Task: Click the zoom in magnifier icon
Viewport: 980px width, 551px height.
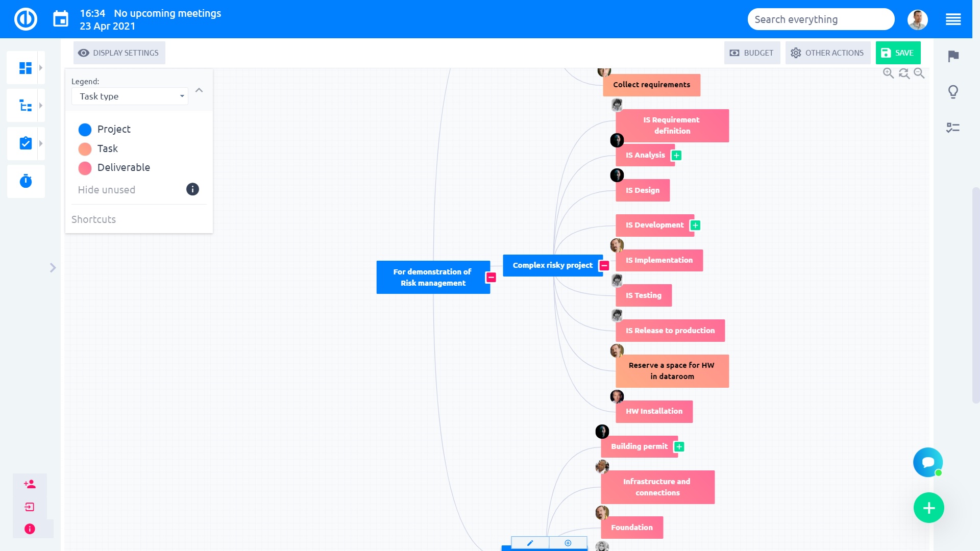Action: click(888, 73)
